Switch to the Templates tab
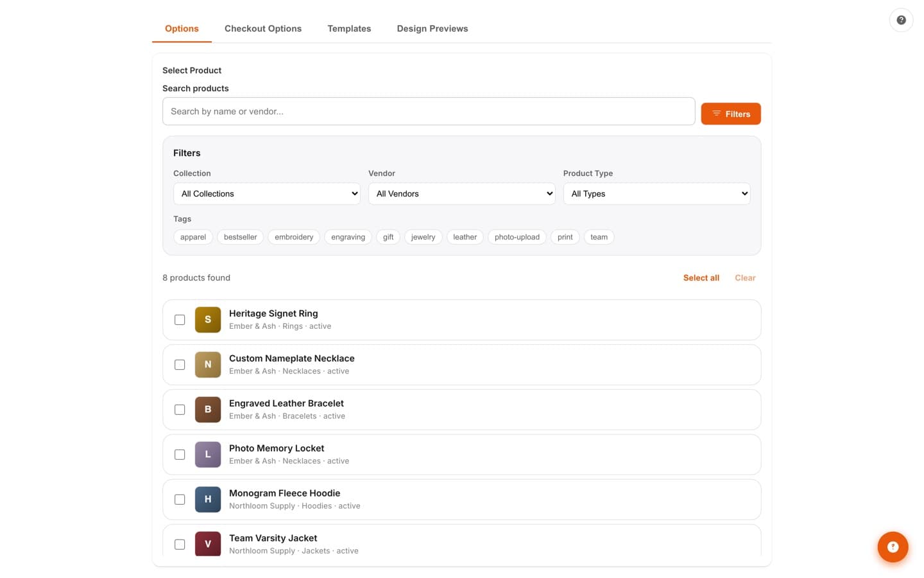 (x=349, y=28)
